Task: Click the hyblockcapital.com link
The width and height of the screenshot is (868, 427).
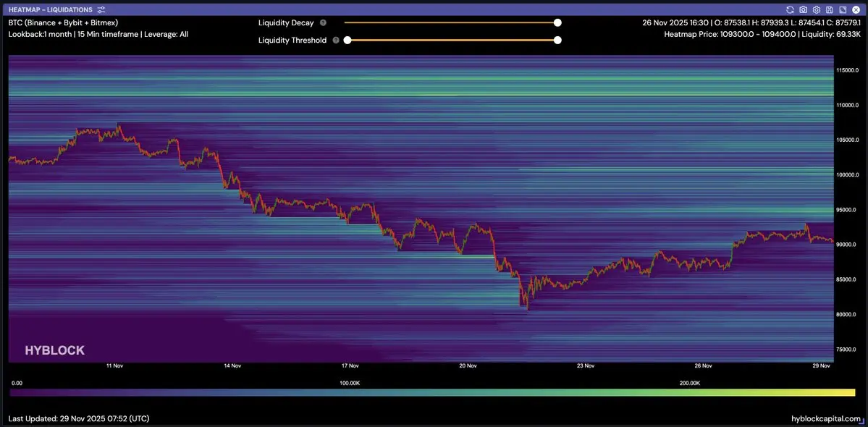Action: [x=827, y=419]
